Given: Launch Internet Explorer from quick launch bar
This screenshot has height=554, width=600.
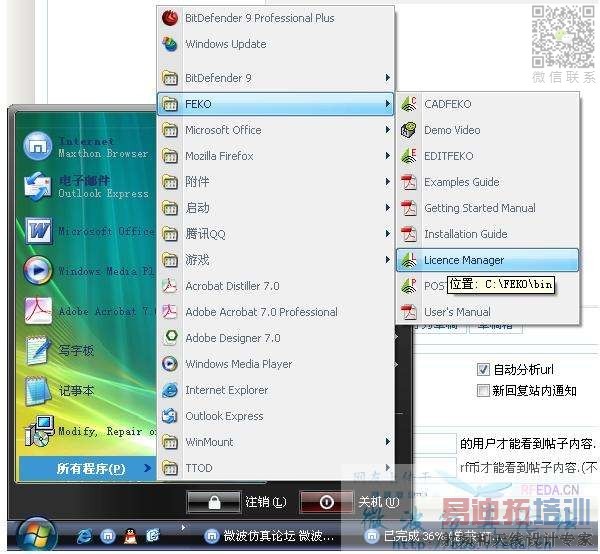Looking at the screenshot, I should 85,536.
